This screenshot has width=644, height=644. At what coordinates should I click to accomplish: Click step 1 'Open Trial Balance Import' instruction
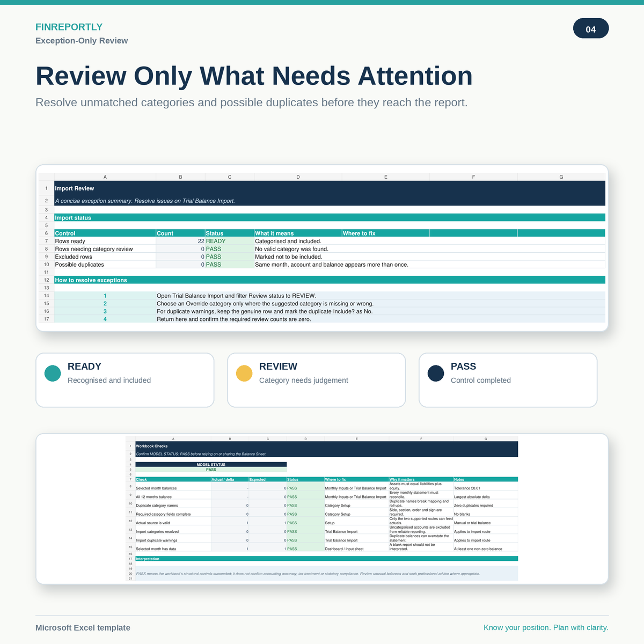coord(380,296)
